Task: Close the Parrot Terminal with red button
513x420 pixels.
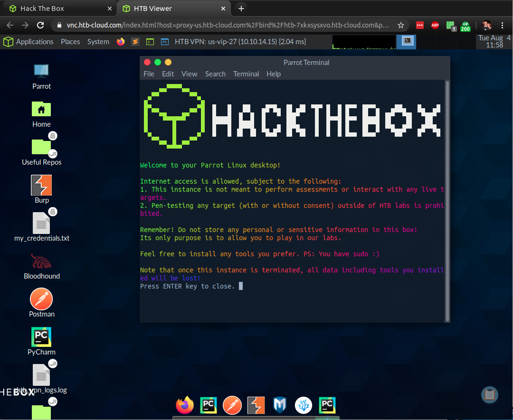Action: point(147,62)
